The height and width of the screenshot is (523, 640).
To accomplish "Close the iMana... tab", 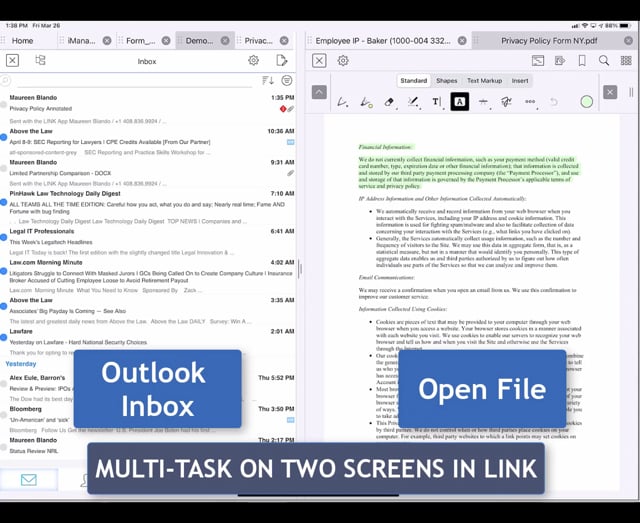I will 107,41.
